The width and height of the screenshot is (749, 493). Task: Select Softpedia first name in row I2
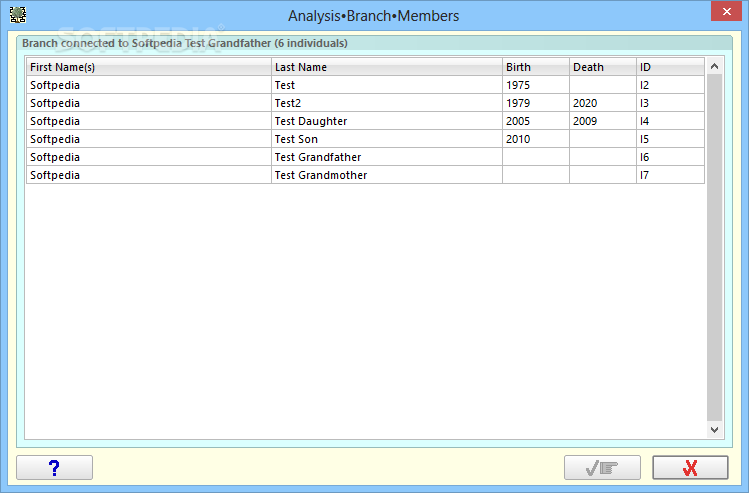[149, 85]
